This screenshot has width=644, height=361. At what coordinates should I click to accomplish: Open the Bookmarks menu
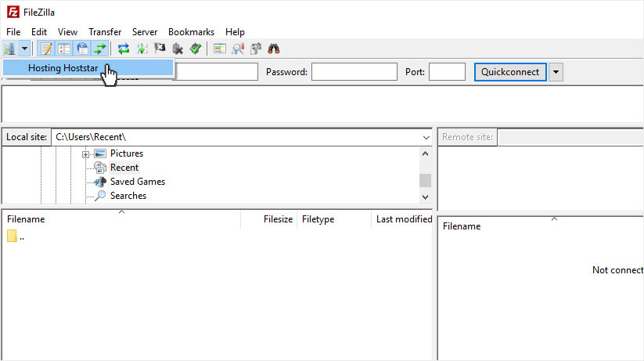(x=191, y=32)
